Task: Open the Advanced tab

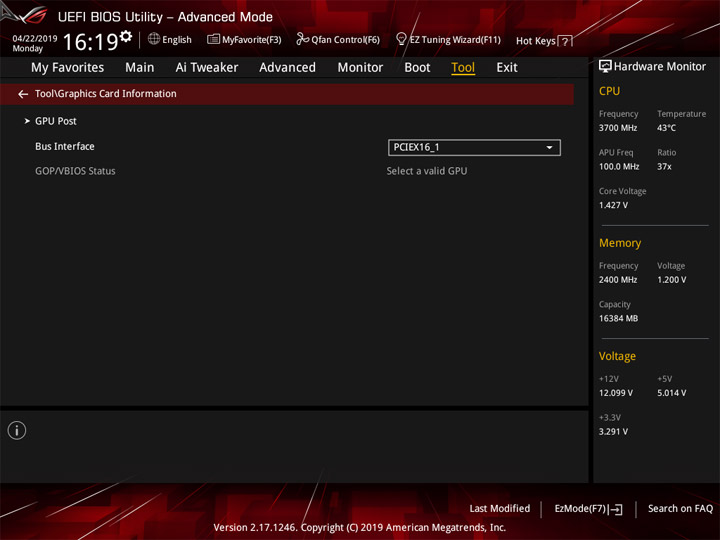Action: pyautogui.click(x=287, y=68)
